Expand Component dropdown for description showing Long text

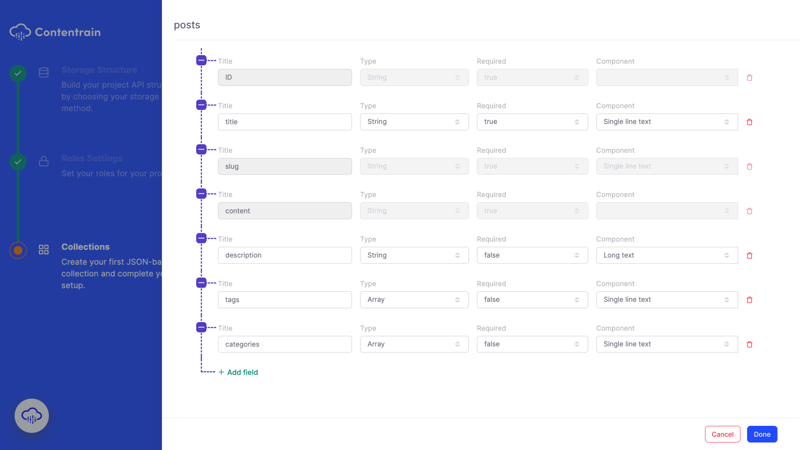coord(666,255)
